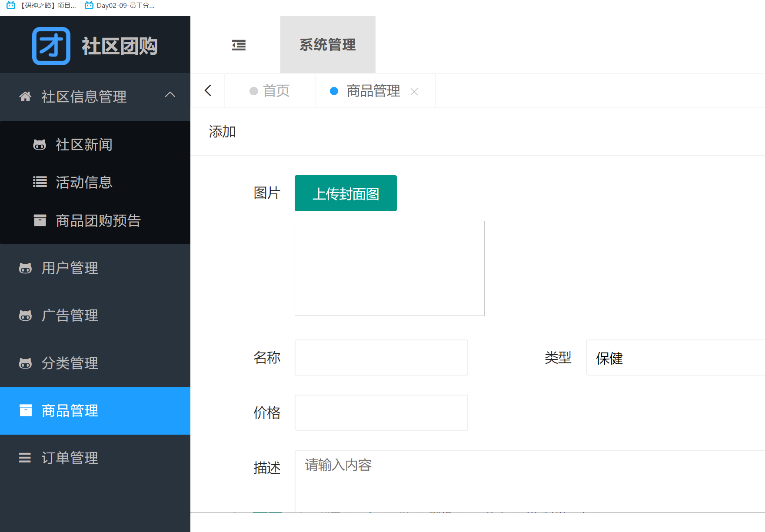
Task: Open the 系统管理 top menu tab
Action: [x=328, y=44]
